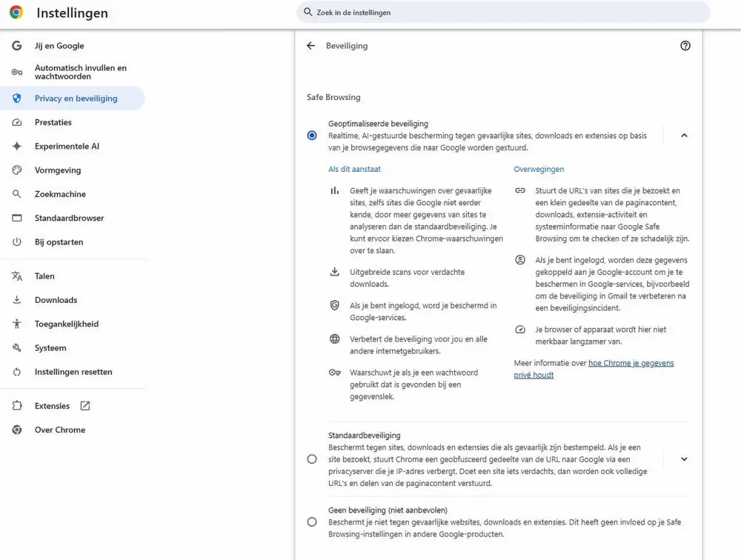Click the sparkle icon for Experimentele AI
741x560 pixels.
[x=17, y=146]
